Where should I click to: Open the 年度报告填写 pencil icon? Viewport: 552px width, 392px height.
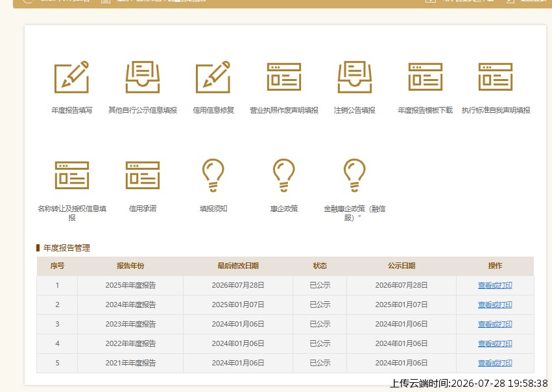click(72, 77)
